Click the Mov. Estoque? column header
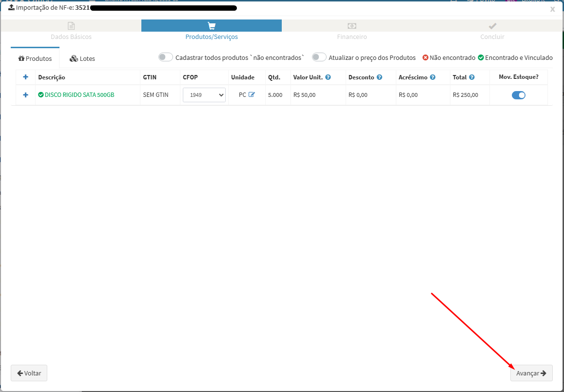Screen dimensions: 564x392 [519, 77]
